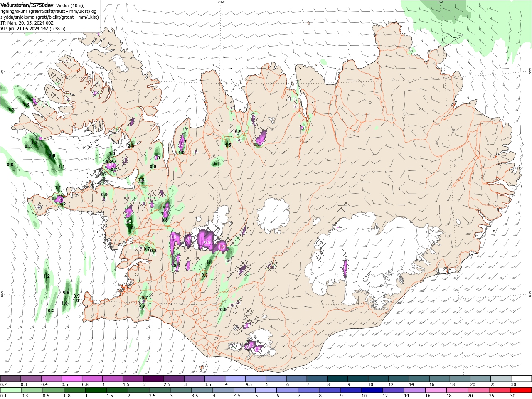Screen dimensions: 532x399
Task: Pick the navy blue 10 swatch in the lower legend
Action: point(372,391)
